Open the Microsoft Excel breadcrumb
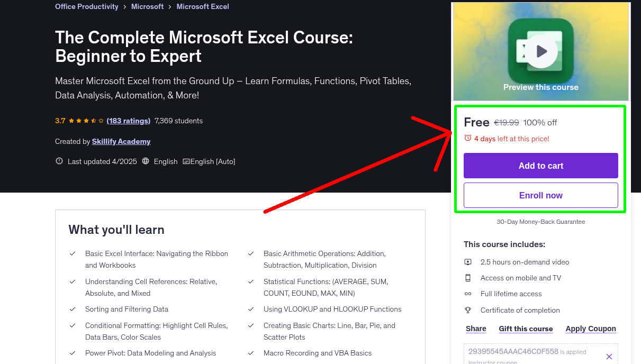Viewport: 641px width, 364px height. tap(203, 6)
